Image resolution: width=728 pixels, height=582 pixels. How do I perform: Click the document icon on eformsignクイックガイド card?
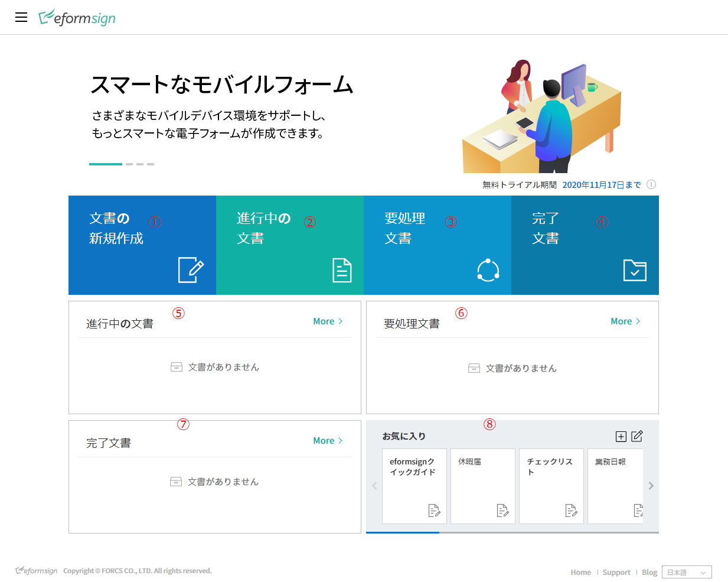(x=434, y=511)
